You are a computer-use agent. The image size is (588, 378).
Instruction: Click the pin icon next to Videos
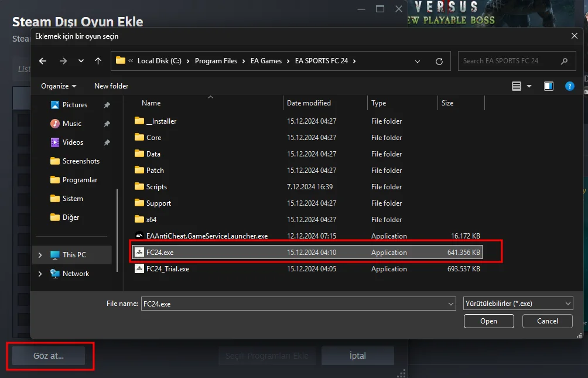[107, 142]
